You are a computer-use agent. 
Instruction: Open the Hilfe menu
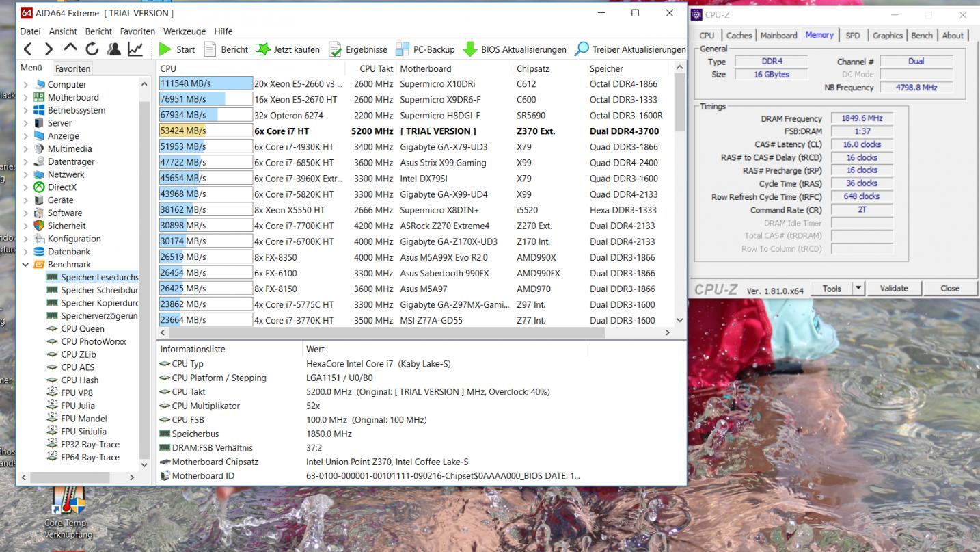pyautogui.click(x=223, y=31)
